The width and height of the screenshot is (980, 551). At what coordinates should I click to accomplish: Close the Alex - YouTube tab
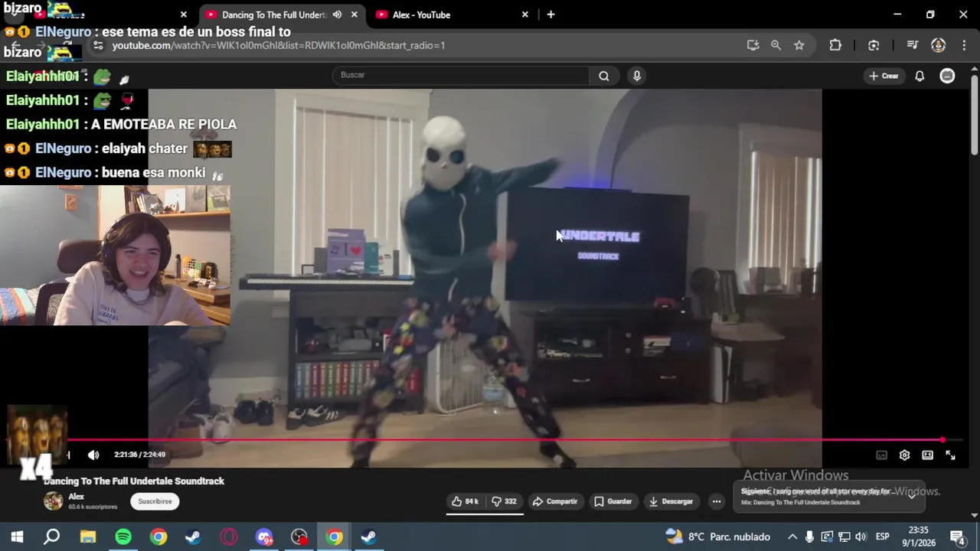tap(525, 15)
